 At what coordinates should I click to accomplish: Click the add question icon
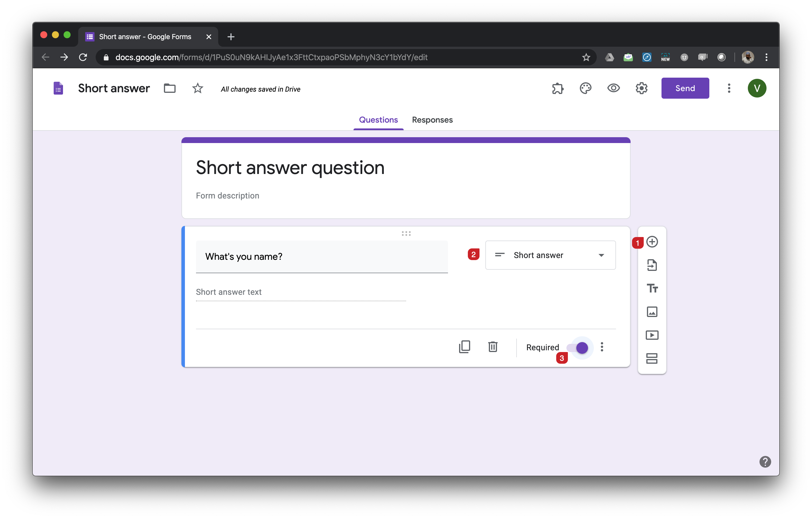pos(652,242)
